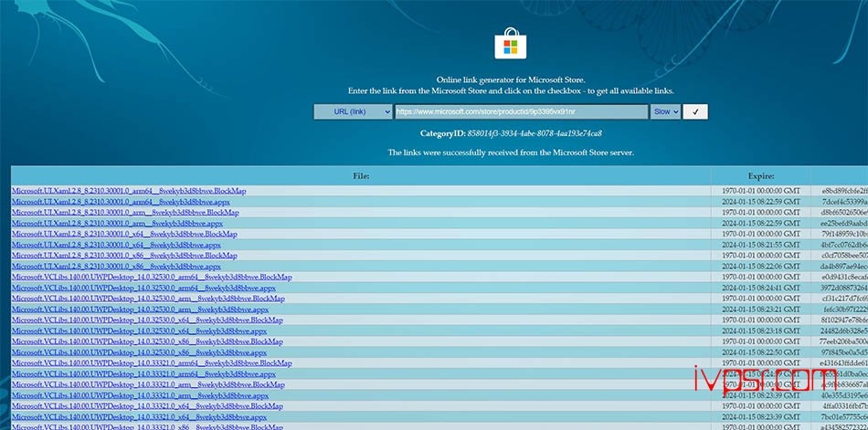The width and height of the screenshot is (868, 430).
Task: Click expire time 2024-01-15 08:23:21 GMT
Action: click(761, 309)
